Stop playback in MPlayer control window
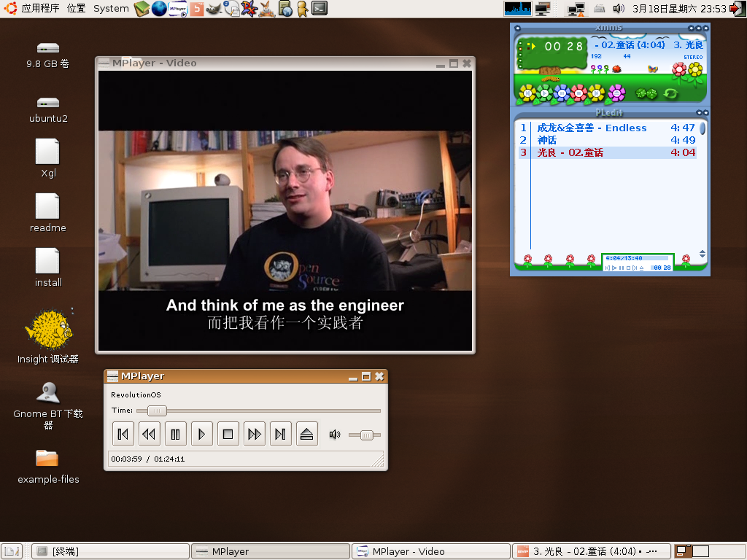Screen dimensions: 747x560 point(228,434)
